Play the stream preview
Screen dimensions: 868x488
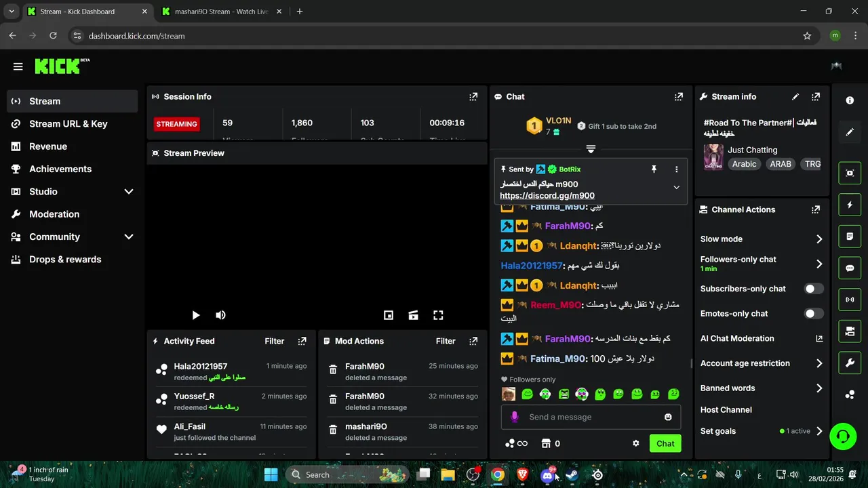[x=195, y=315]
